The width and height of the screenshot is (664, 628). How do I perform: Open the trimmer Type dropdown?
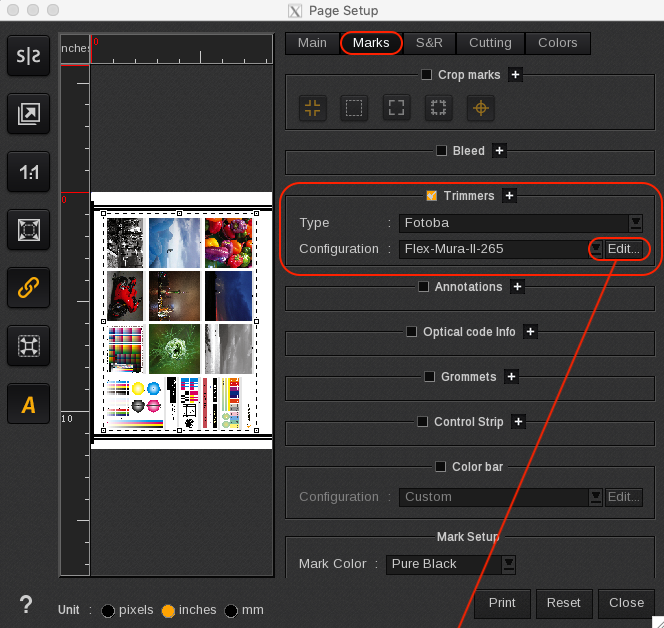pos(635,223)
